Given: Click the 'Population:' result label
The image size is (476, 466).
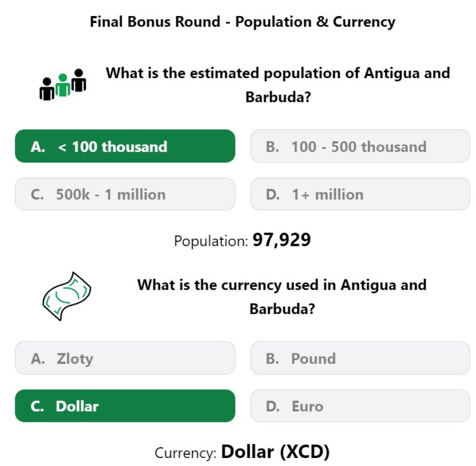Looking at the screenshot, I should [x=211, y=241].
